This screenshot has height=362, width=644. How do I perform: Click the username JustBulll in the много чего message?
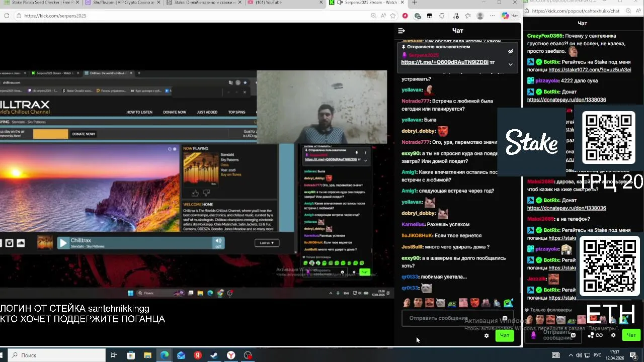(413, 247)
